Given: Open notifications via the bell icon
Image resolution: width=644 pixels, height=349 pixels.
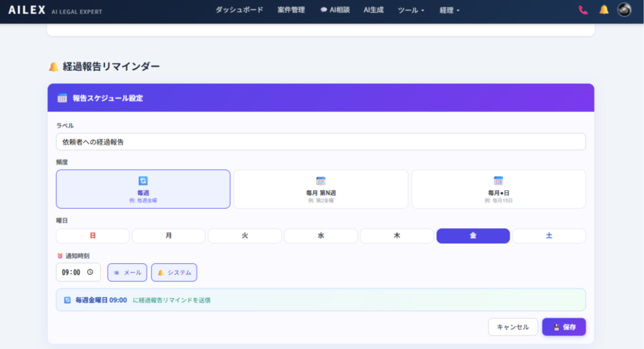Looking at the screenshot, I should click(604, 10).
